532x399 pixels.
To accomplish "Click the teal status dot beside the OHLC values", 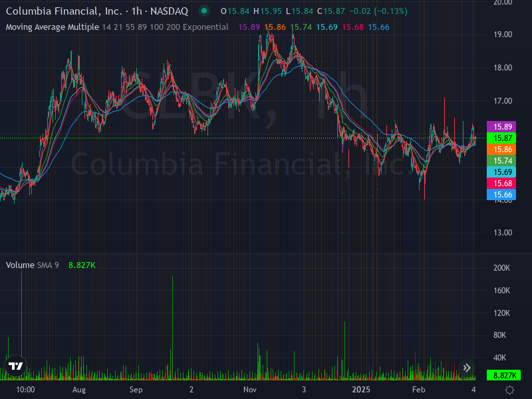I will coord(203,11).
